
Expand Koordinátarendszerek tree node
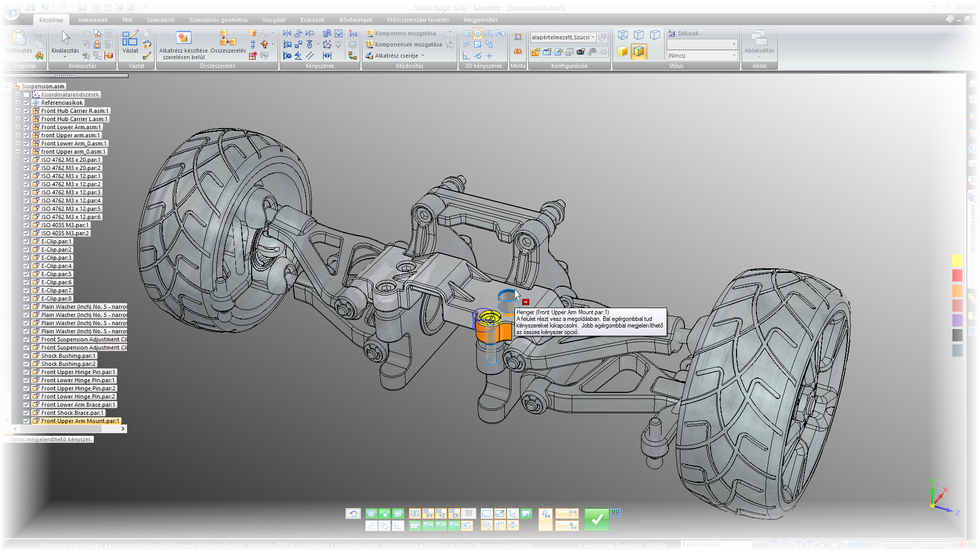point(17,94)
